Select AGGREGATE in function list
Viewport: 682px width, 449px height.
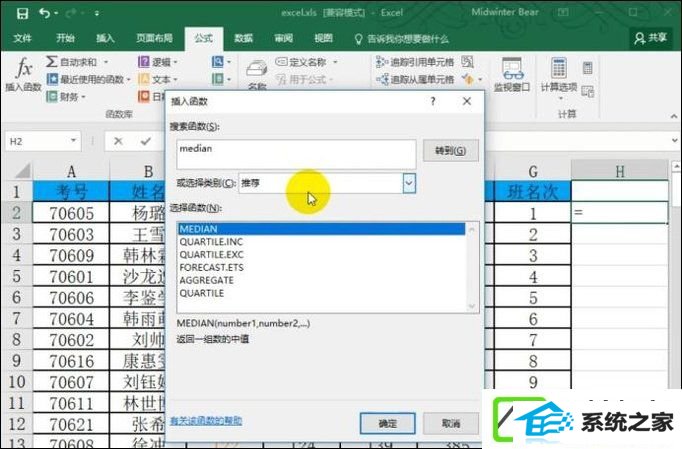coord(321,280)
